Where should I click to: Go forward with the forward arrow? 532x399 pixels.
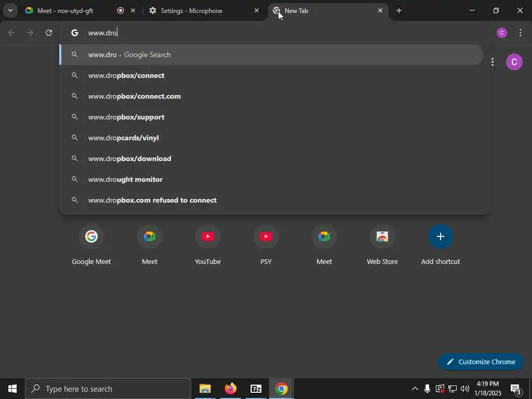coord(30,33)
